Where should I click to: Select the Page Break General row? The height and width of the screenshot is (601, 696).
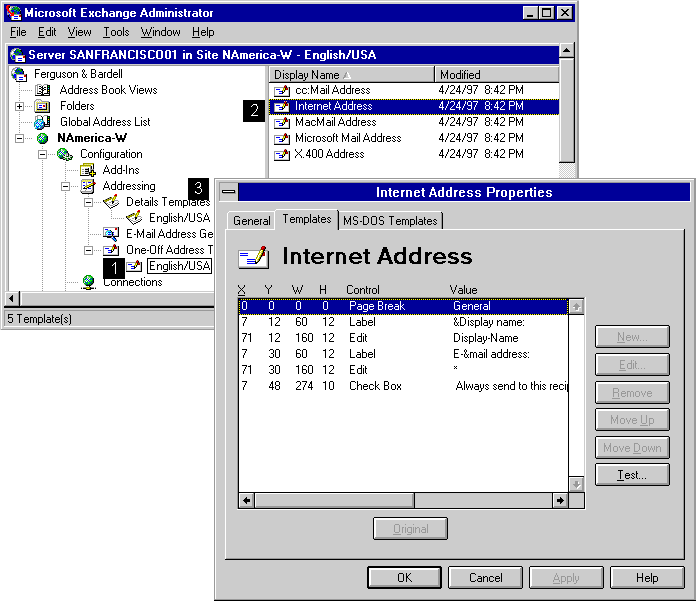click(403, 306)
